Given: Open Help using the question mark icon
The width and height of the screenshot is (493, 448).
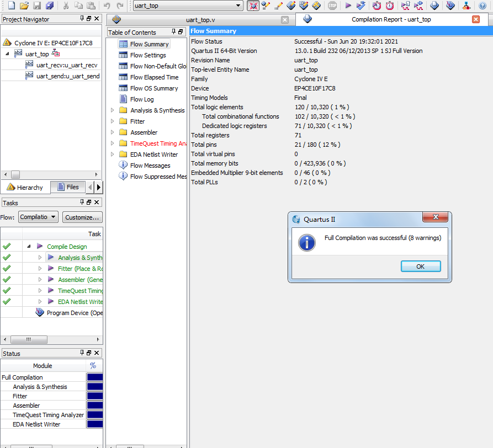Looking at the screenshot, I should pyautogui.click(x=482, y=6).
